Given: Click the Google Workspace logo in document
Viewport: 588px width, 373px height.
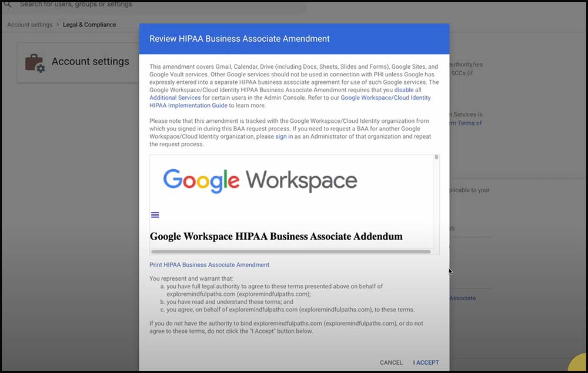Looking at the screenshot, I should (260, 181).
